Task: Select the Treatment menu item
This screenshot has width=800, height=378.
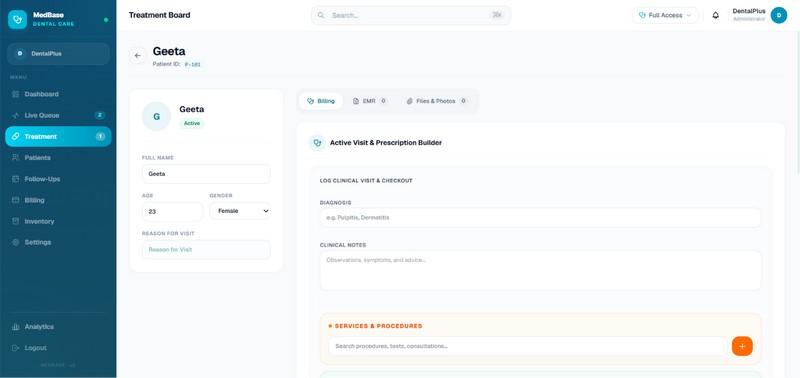Action: (x=58, y=137)
